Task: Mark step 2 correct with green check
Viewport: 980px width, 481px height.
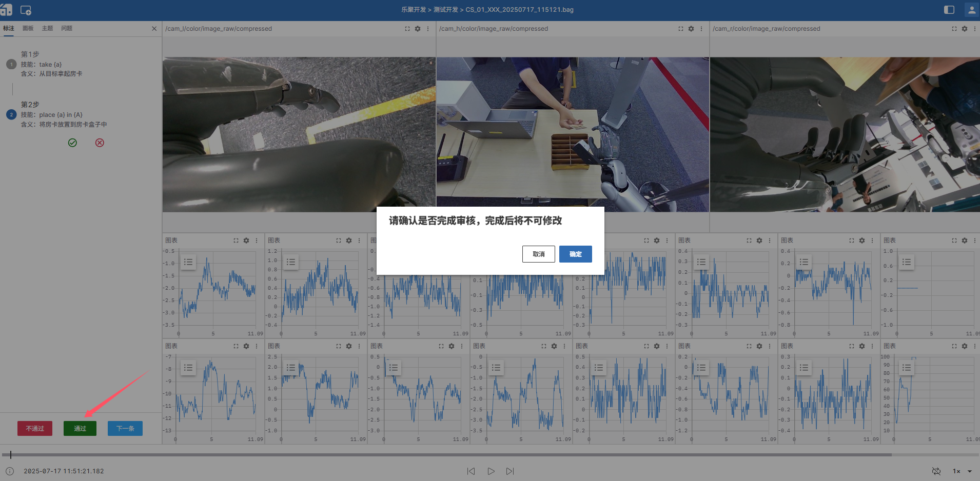Action: tap(72, 143)
